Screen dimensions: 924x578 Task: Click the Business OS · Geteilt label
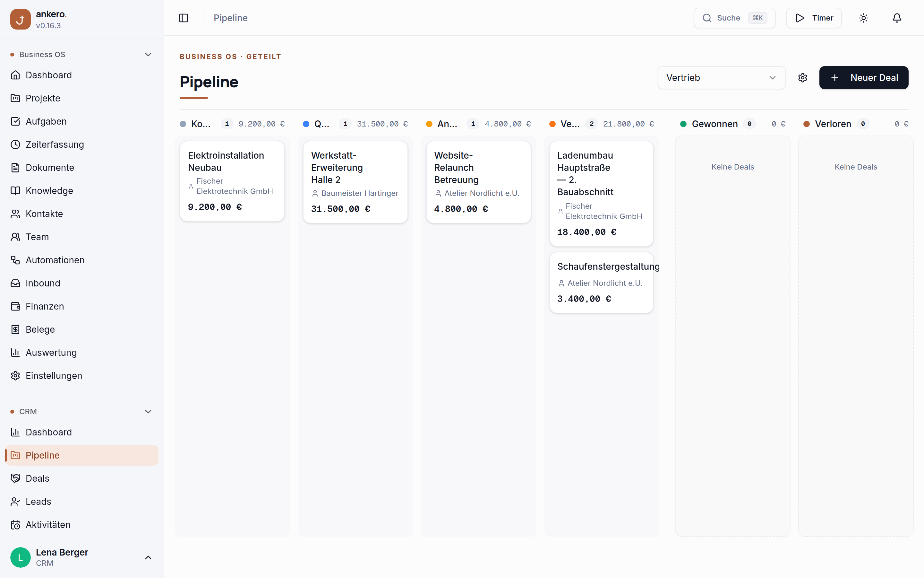[230, 57]
